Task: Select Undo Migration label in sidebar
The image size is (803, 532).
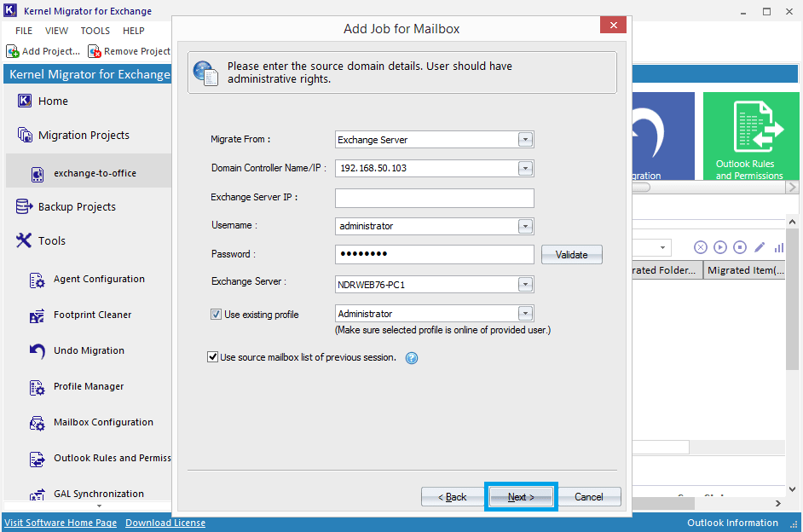Action: click(90, 350)
